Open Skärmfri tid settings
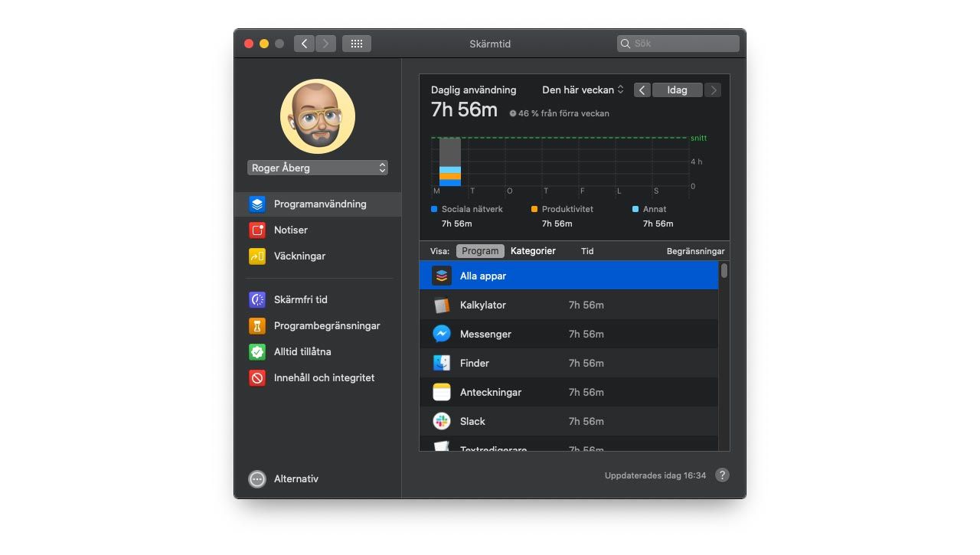This screenshot has height=555, width=980. coord(299,300)
